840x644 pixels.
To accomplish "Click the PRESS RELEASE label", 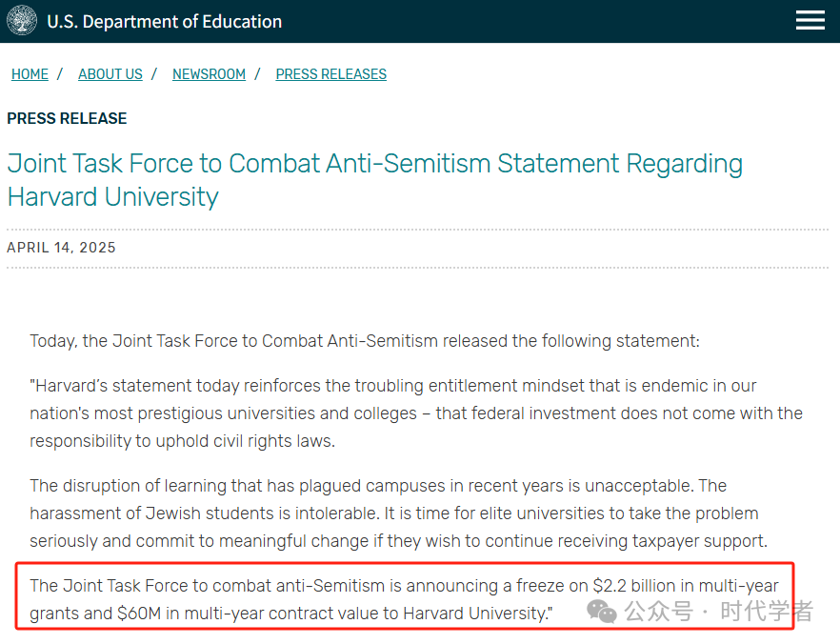I will (x=67, y=118).
